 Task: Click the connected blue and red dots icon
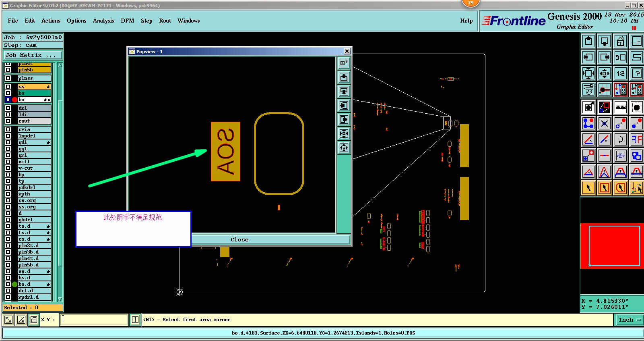pos(588,123)
